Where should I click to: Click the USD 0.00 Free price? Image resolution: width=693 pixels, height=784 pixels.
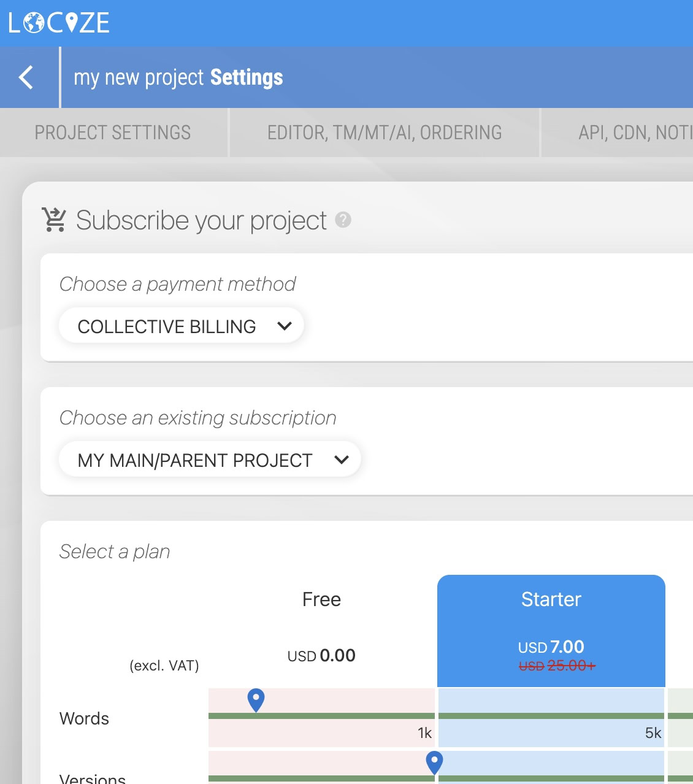[x=321, y=656]
